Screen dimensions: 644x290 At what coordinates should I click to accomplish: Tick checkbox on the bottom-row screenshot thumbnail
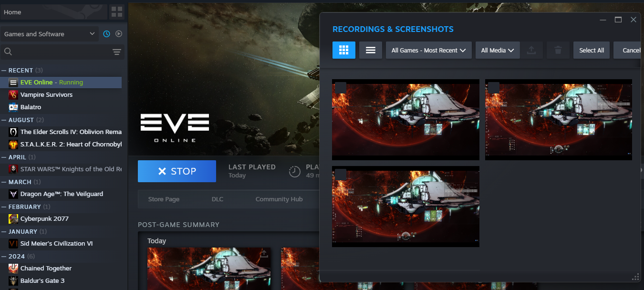[x=341, y=175]
